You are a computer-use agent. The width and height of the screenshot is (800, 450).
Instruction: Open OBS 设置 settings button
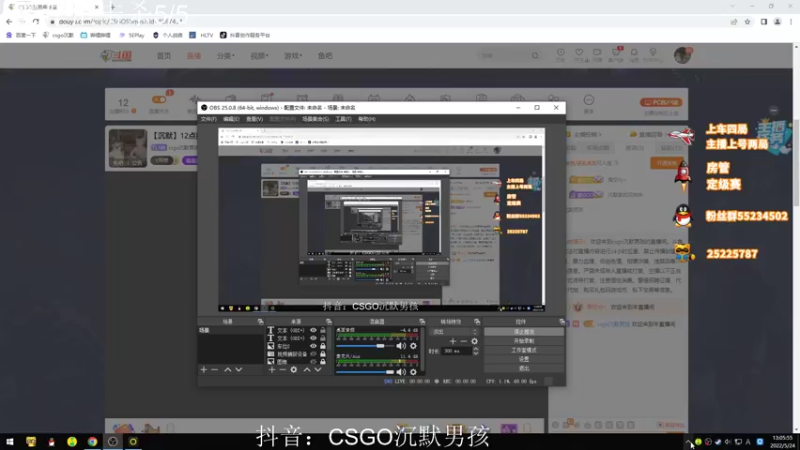(524, 359)
